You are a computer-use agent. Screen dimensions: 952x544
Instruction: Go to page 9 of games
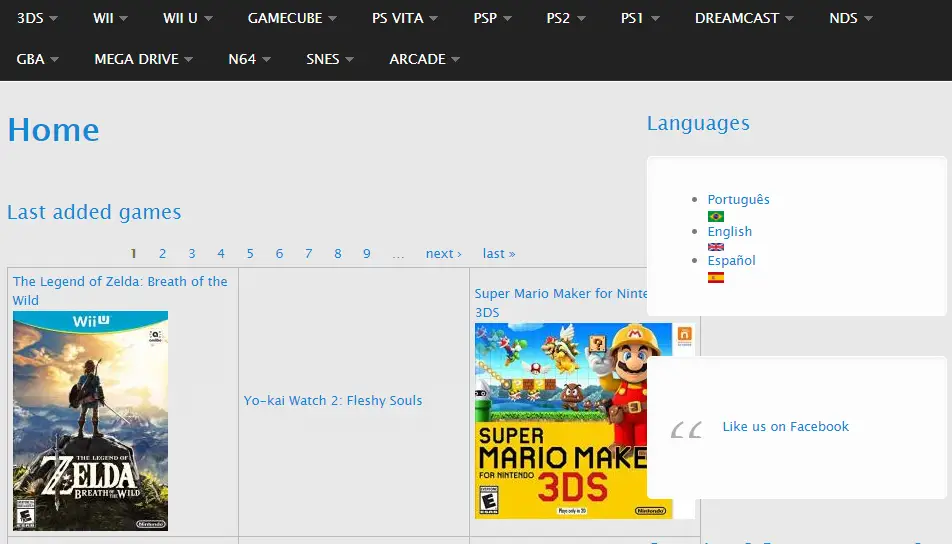(x=367, y=254)
